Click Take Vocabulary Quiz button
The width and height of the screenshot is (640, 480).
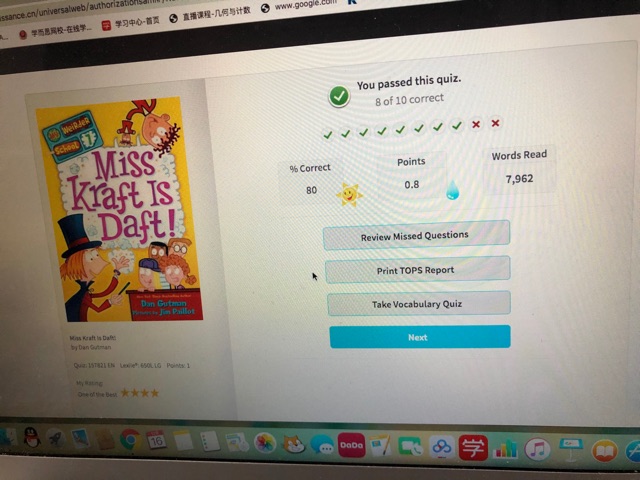pyautogui.click(x=418, y=304)
